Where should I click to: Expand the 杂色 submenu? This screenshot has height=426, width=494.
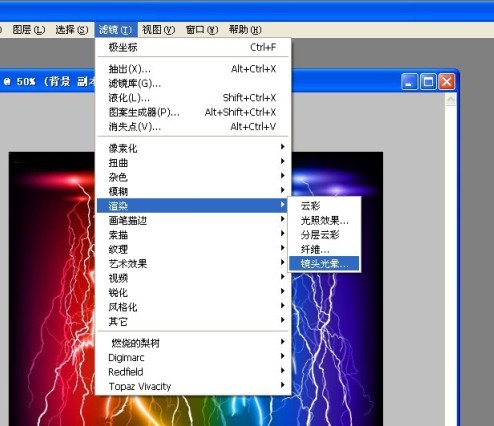193,177
